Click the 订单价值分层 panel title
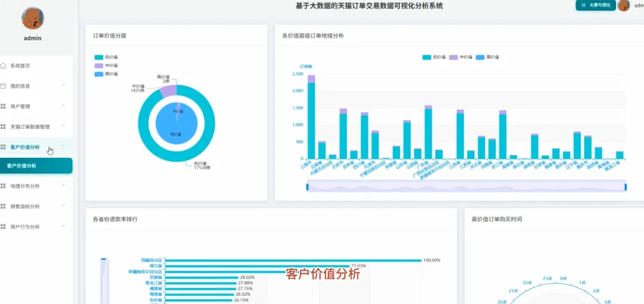The image size is (644, 304). click(110, 35)
